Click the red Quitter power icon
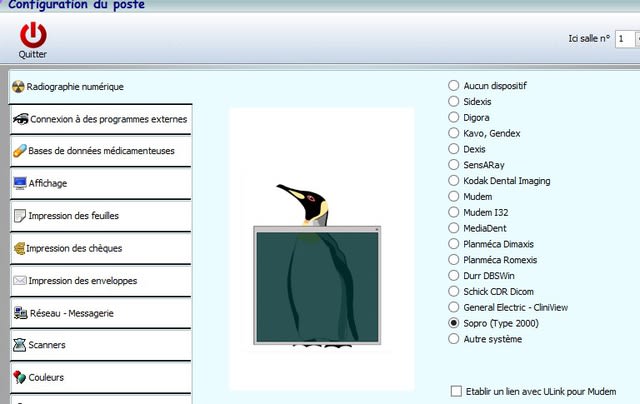The width and height of the screenshot is (640, 404). 33,34
